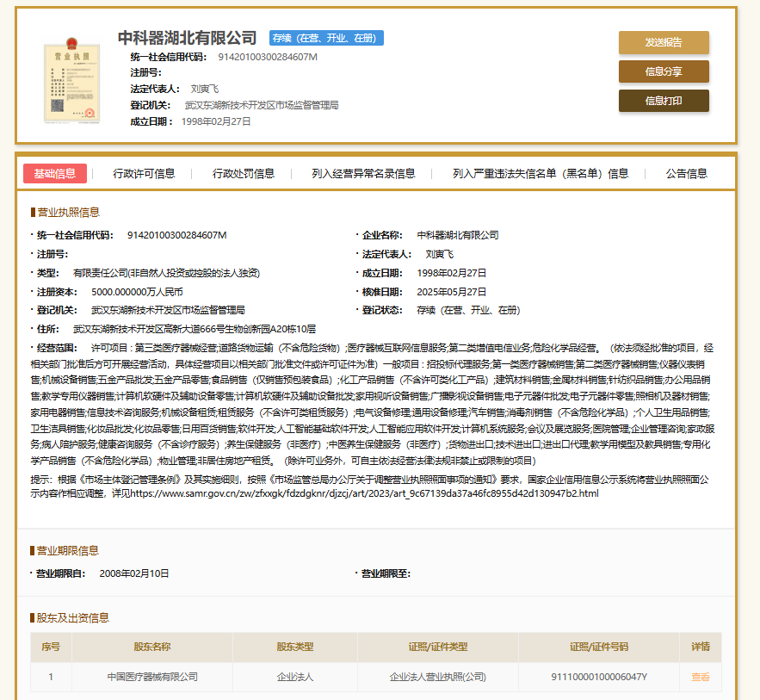
Task: Open the business license thumbnail image
Action: click(71, 80)
